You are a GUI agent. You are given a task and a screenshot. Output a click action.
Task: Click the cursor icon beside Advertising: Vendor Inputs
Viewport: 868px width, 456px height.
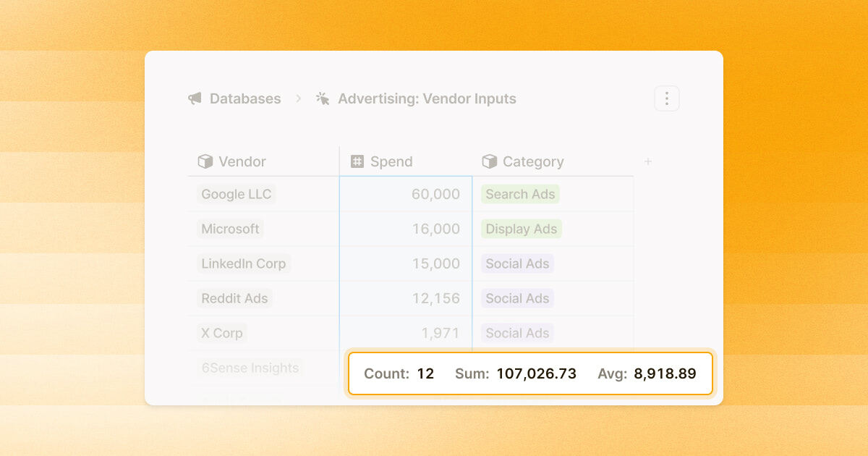(x=323, y=98)
